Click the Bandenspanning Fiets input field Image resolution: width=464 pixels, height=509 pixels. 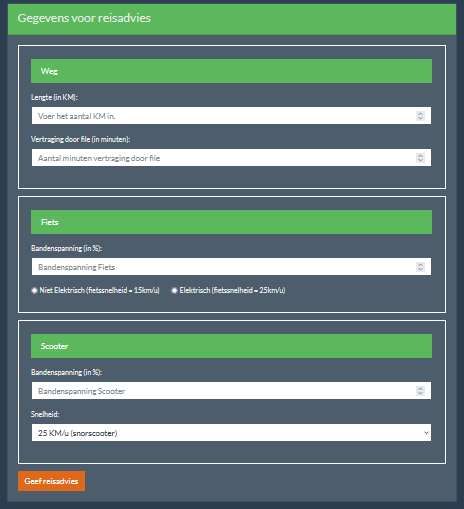[231, 267]
